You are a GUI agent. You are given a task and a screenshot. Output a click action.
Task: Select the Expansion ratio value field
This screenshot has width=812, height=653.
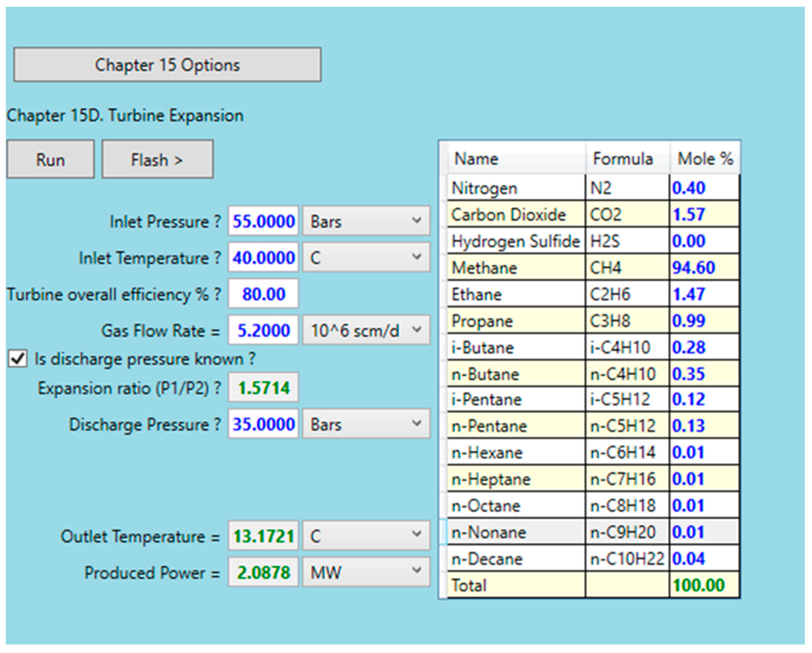(263, 387)
